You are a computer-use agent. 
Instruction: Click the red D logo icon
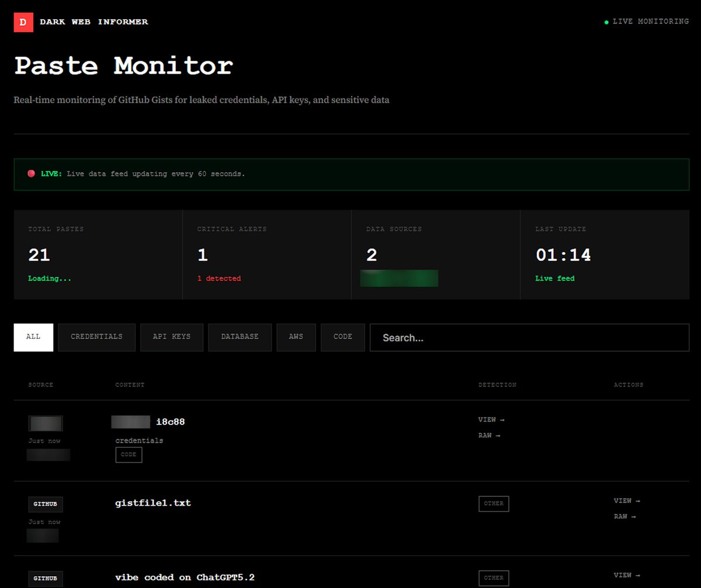(23, 22)
